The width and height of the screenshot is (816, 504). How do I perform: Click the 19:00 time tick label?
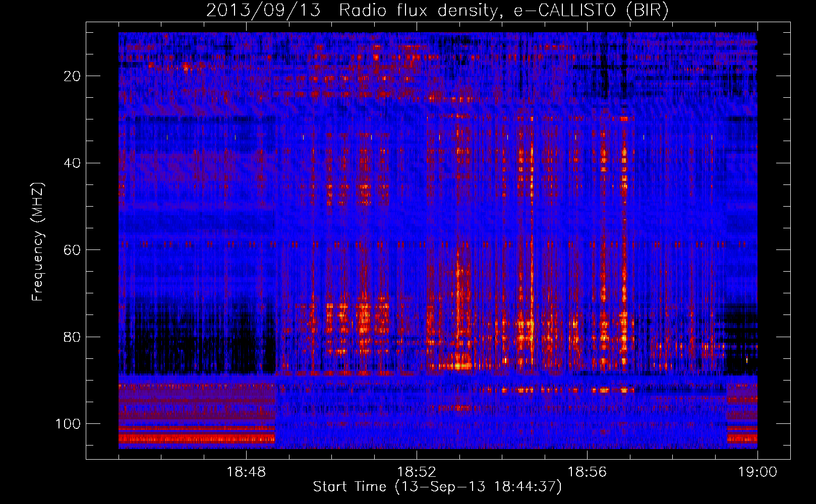point(757,472)
